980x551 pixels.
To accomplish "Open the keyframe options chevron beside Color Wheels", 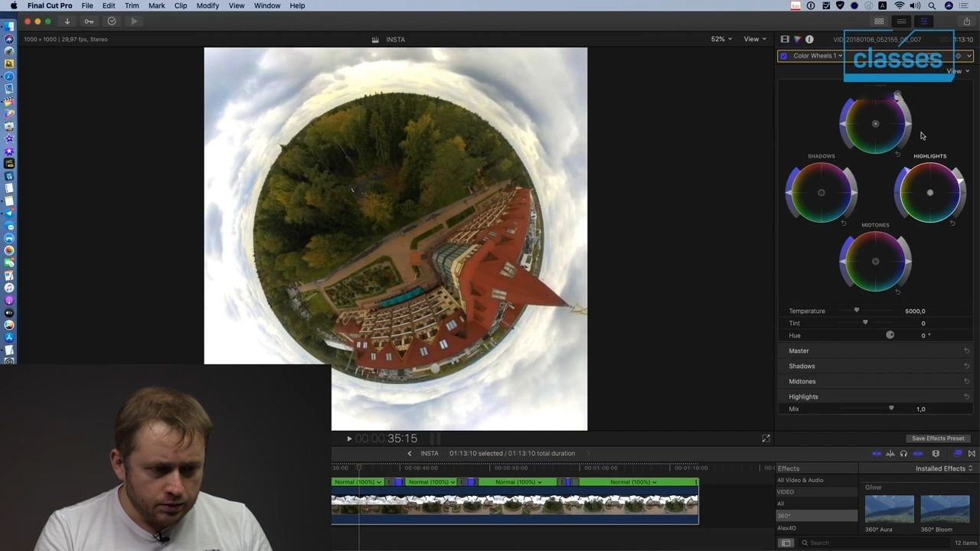I will 969,56.
